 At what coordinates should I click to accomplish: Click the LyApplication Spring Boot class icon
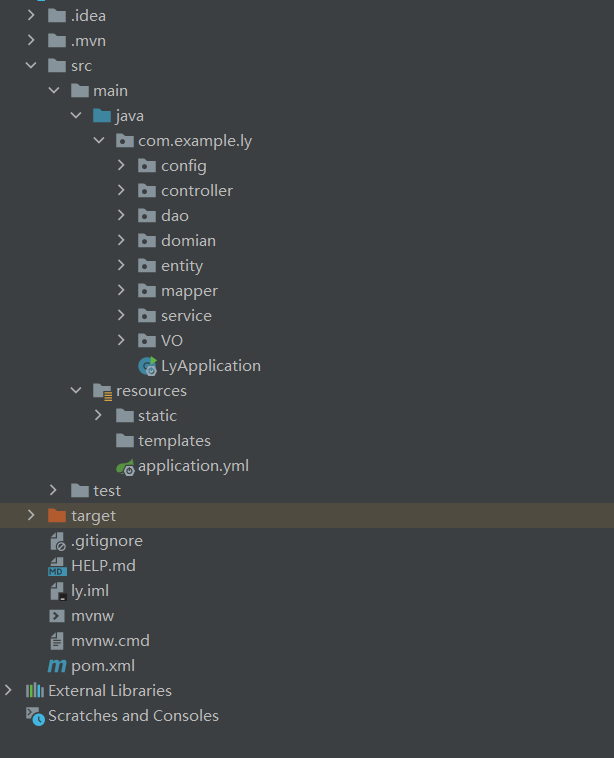pos(147,366)
